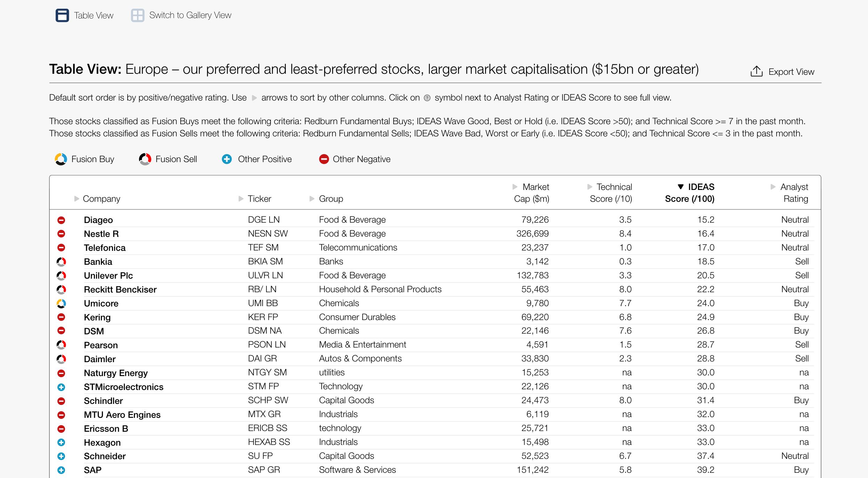Click the negative icon beside Ericsson B
This screenshot has height=478, width=868.
tap(61, 429)
